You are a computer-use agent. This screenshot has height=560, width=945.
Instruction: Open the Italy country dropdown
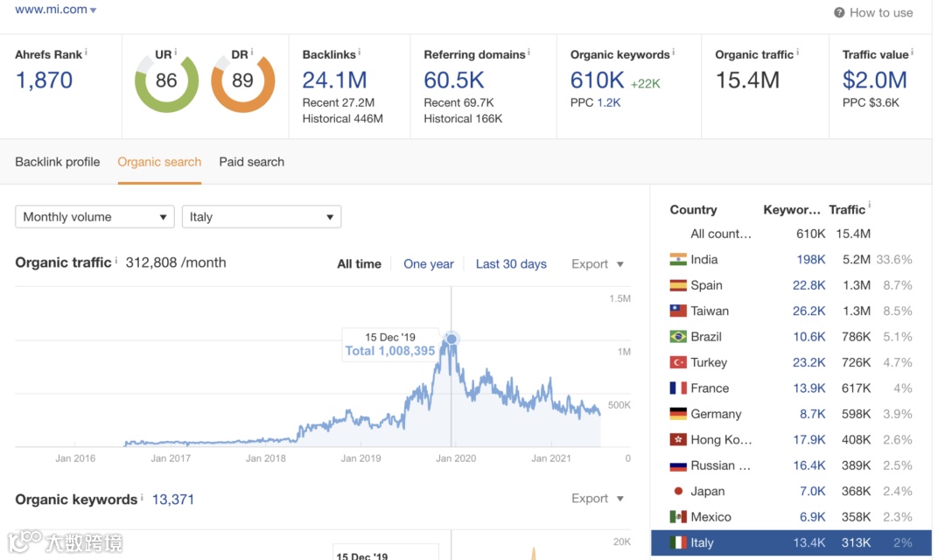262,217
